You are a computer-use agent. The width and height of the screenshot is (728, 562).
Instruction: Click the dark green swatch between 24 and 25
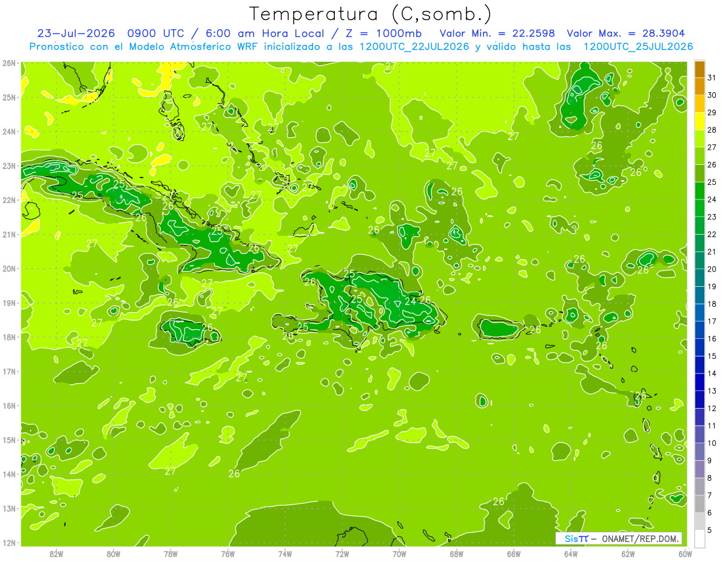pyautogui.click(x=699, y=191)
